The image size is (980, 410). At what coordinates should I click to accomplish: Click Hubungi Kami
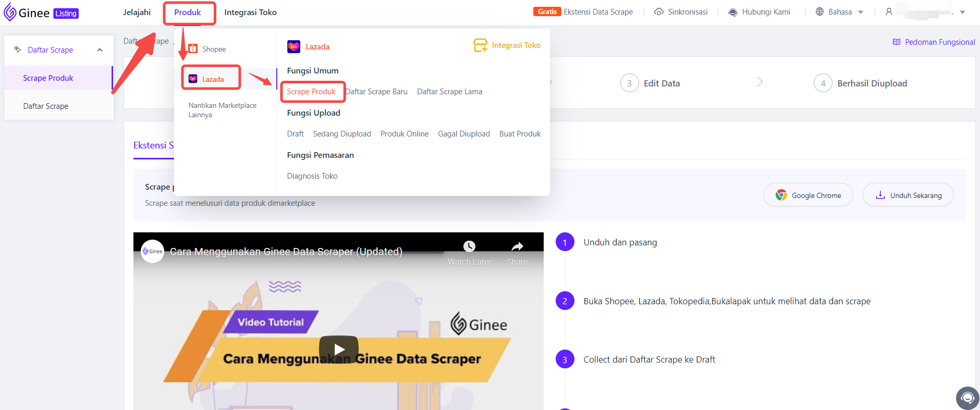pyautogui.click(x=766, y=12)
